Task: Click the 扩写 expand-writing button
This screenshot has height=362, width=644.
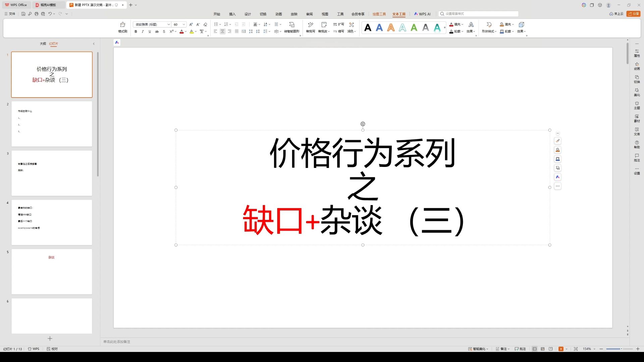Action: point(338,24)
